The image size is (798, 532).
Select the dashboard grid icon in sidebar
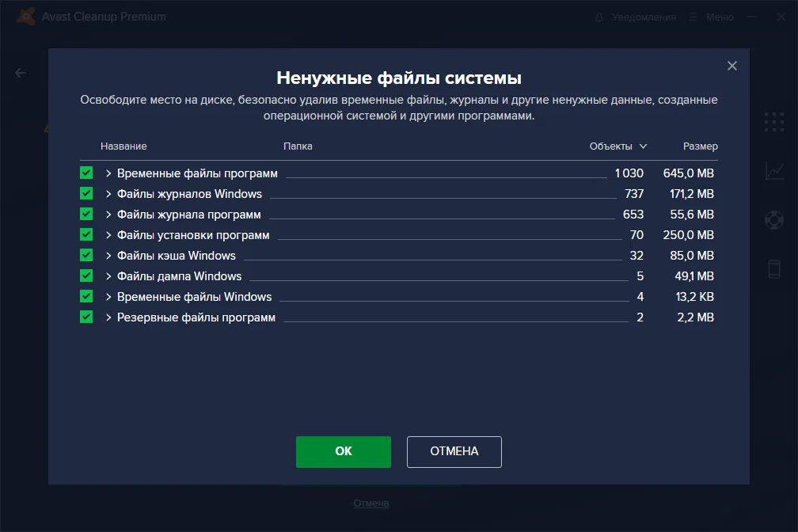[773, 121]
